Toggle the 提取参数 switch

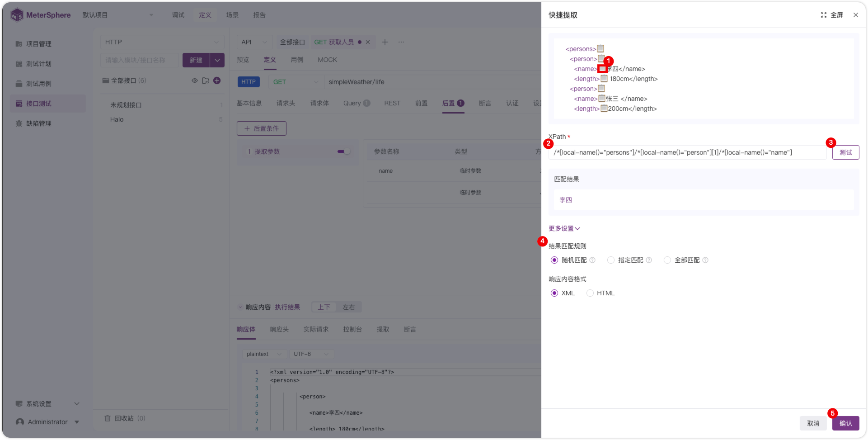tap(344, 151)
